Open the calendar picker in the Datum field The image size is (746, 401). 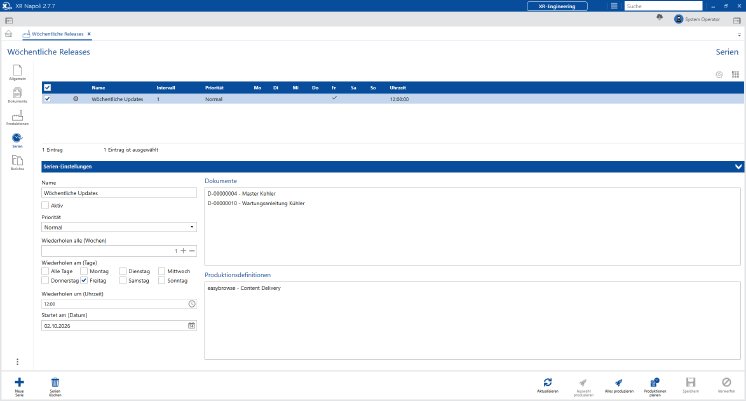191,325
